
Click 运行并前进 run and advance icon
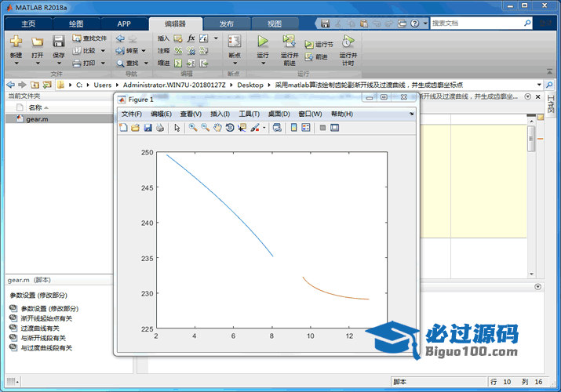(x=289, y=41)
